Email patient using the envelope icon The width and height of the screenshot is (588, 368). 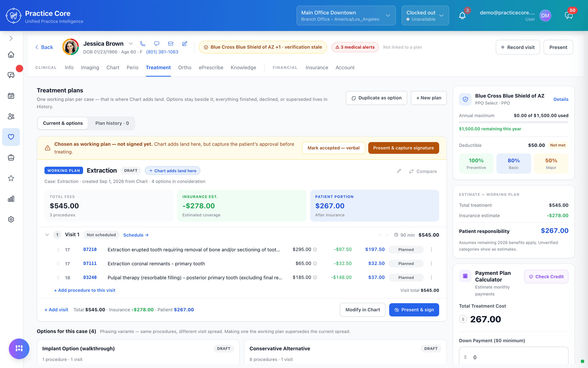tap(171, 44)
